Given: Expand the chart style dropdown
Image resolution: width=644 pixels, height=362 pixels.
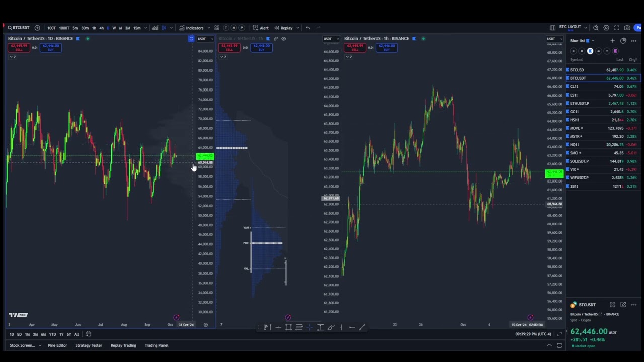Looking at the screenshot, I should (x=171, y=28).
